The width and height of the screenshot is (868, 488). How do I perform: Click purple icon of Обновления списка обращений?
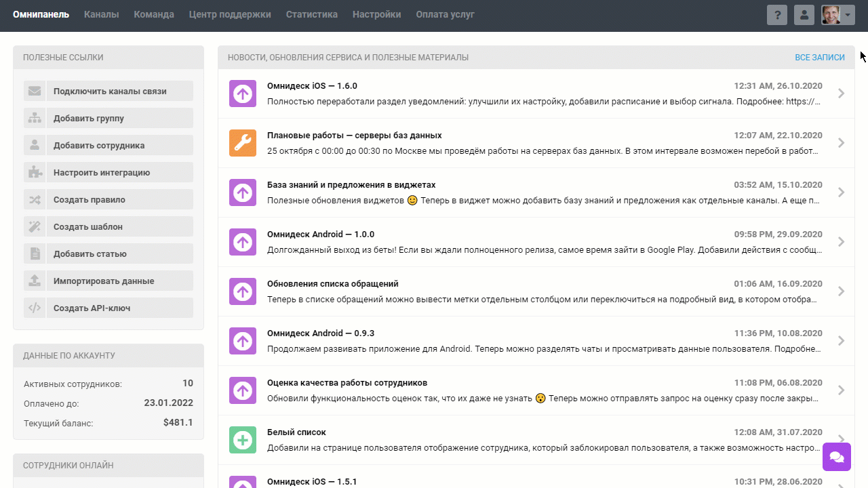click(243, 291)
